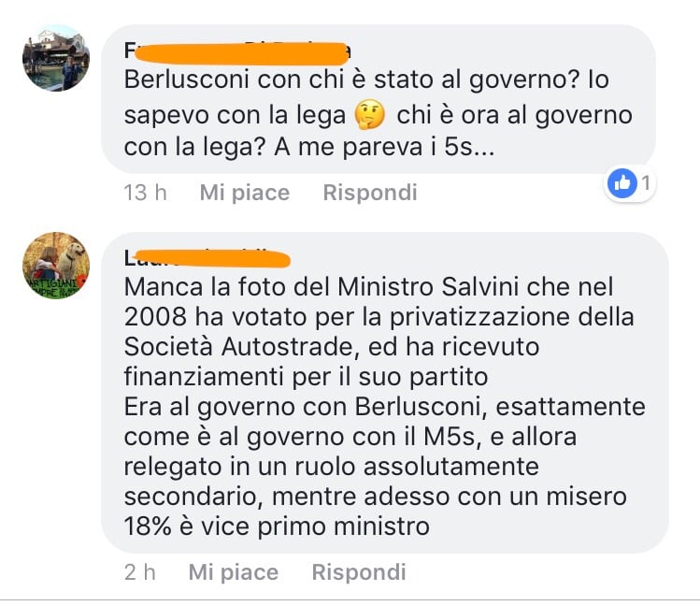Screen dimensions: 700x606
Task: Click the line '18% è vice primo ministro'
Action: (277, 527)
